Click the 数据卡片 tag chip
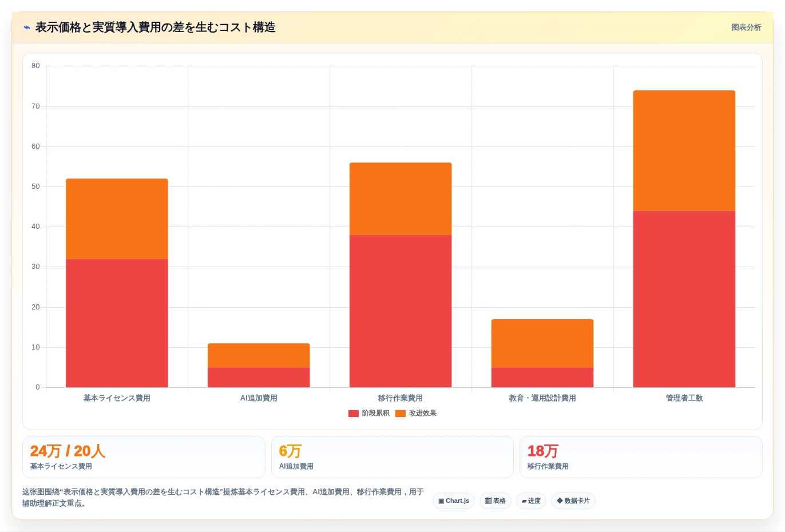The width and height of the screenshot is (785, 532). 573,501
